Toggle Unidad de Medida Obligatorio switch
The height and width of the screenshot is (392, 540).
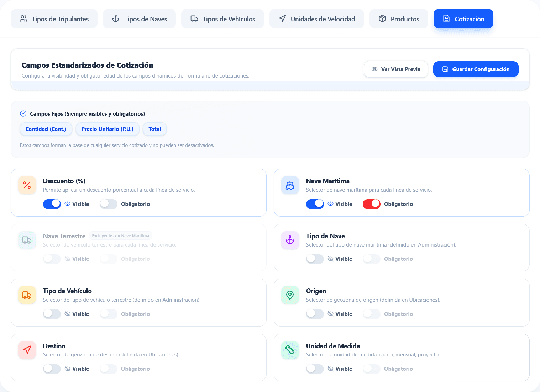click(x=372, y=369)
